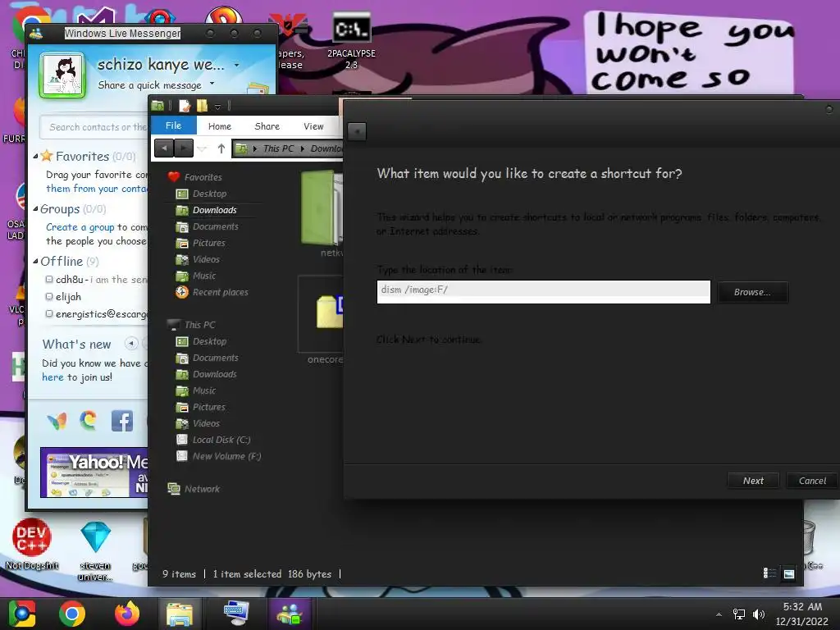The image size is (840, 630).
Task: Click Cancel in the Create Shortcut wizard
Action: tap(812, 481)
